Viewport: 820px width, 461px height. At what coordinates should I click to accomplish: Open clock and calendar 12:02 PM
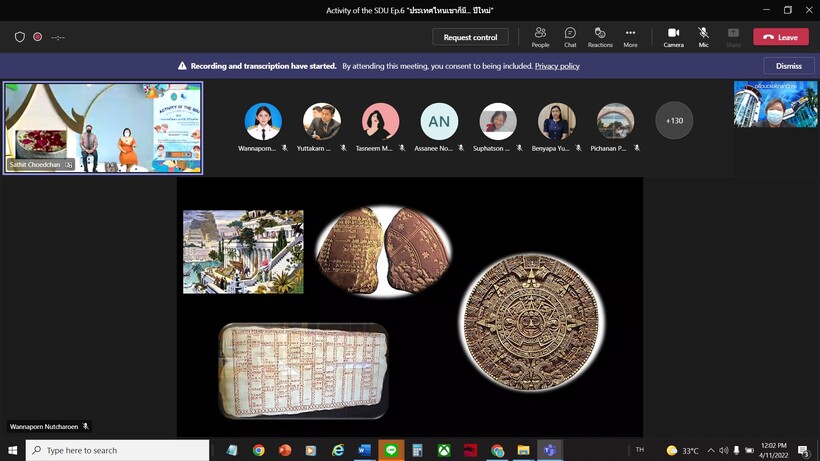tap(773, 450)
